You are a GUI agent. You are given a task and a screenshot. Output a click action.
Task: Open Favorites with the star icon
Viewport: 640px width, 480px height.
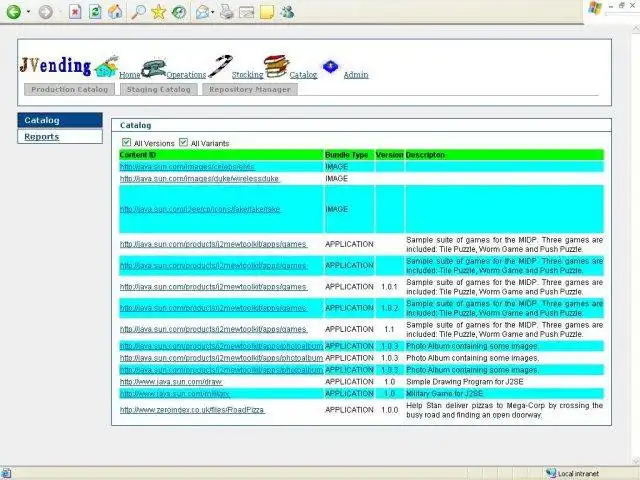click(158, 12)
